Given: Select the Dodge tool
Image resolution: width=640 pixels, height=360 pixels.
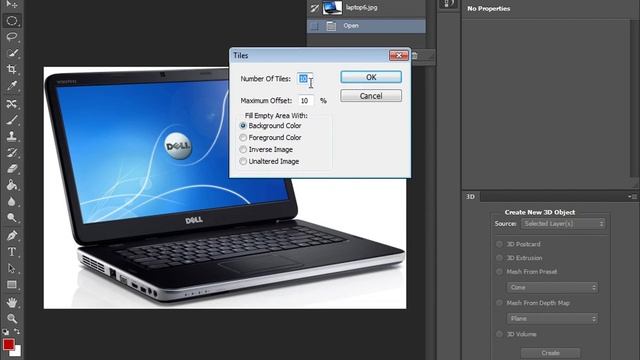Looking at the screenshot, I should click(11, 218).
